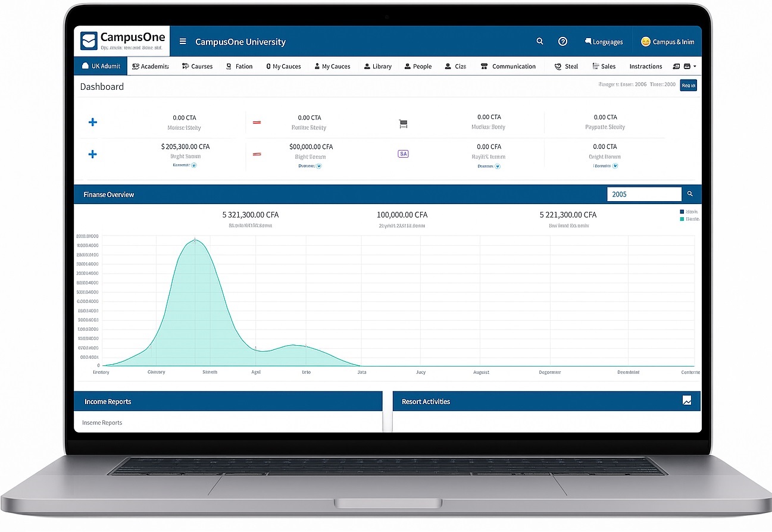
Task: Toggle the dark blue legend series in chart
Action: coord(682,212)
